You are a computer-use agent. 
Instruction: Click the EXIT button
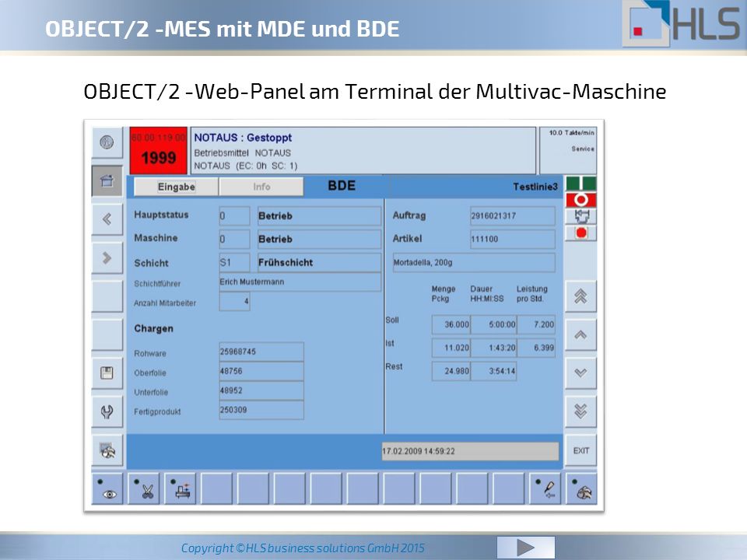tap(580, 450)
